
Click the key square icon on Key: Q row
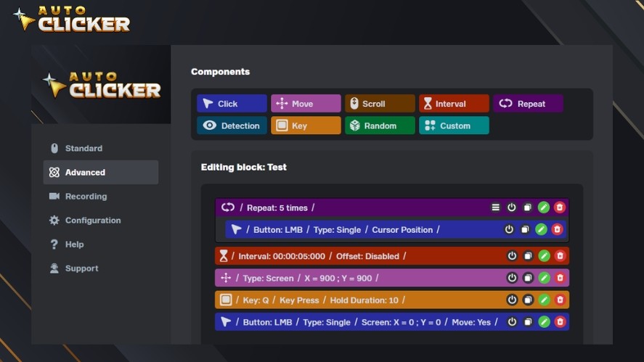[x=226, y=300]
